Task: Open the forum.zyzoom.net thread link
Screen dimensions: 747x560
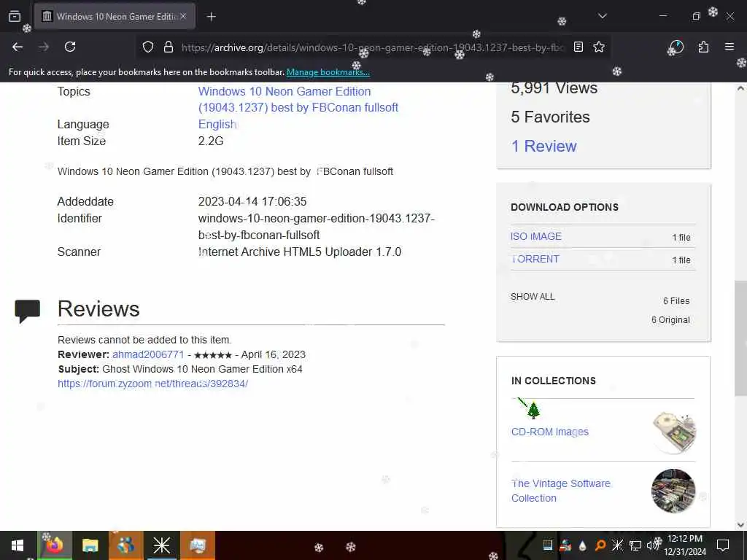Action: click(153, 384)
